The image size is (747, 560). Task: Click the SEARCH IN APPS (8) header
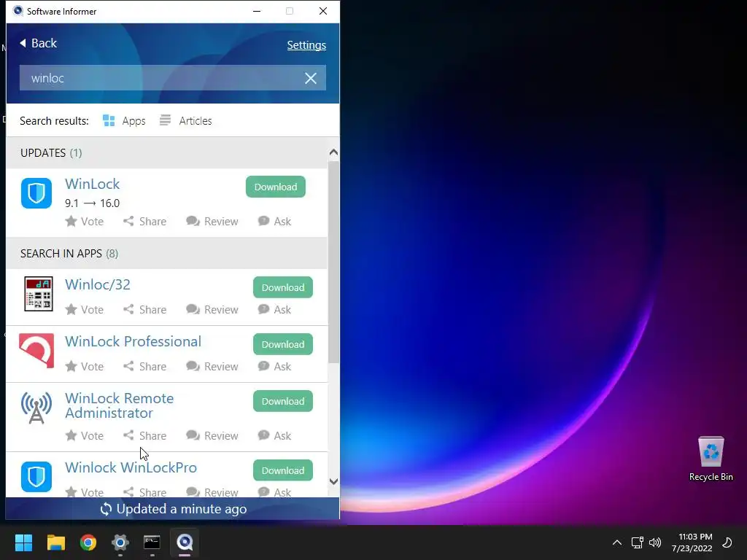pyautogui.click(x=167, y=253)
